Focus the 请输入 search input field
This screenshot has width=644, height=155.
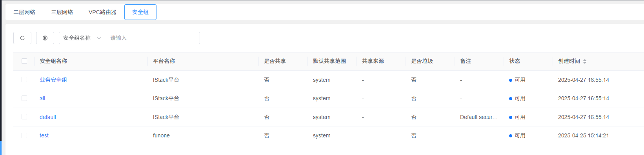tap(153, 38)
